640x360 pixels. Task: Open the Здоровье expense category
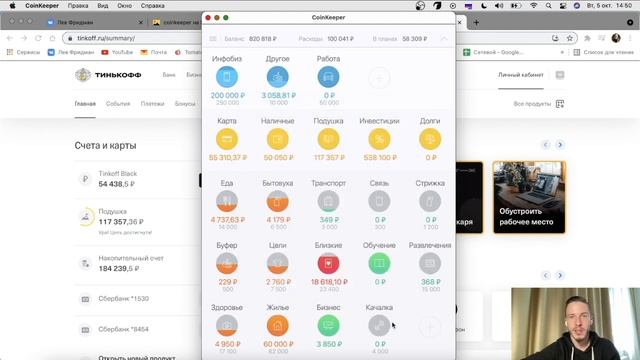point(227,325)
